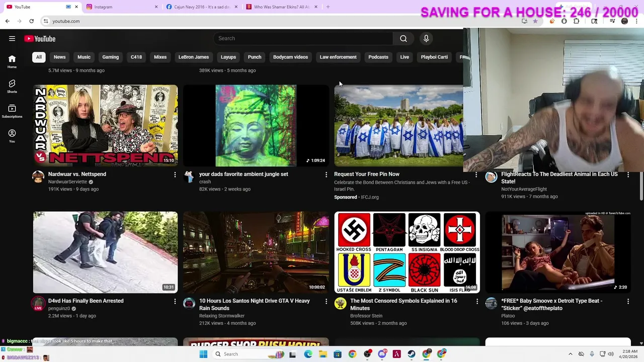The height and width of the screenshot is (362, 644).
Task: Open more options for Most Censored Symbols
Action: click(477, 301)
